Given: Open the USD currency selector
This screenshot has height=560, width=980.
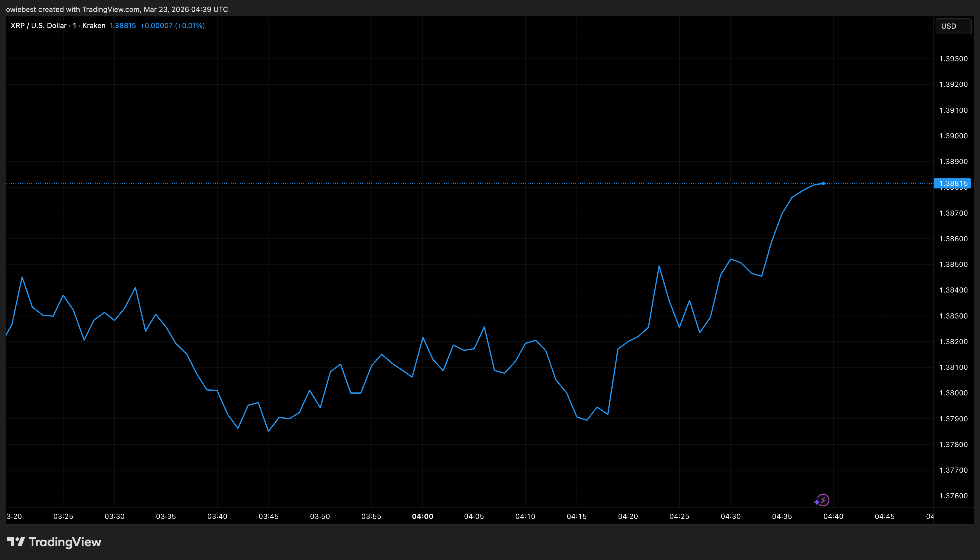Looking at the screenshot, I should pos(953,26).
